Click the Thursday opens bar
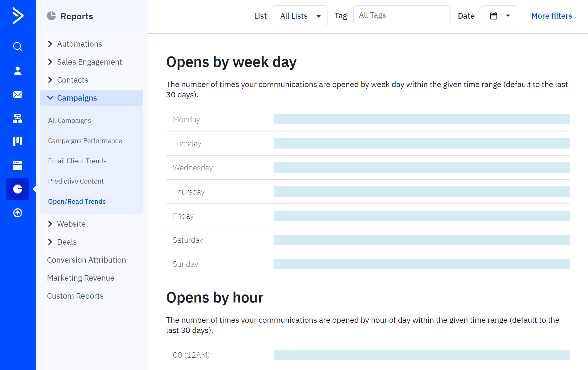Viewport: 588px width, 370px height. click(x=422, y=192)
